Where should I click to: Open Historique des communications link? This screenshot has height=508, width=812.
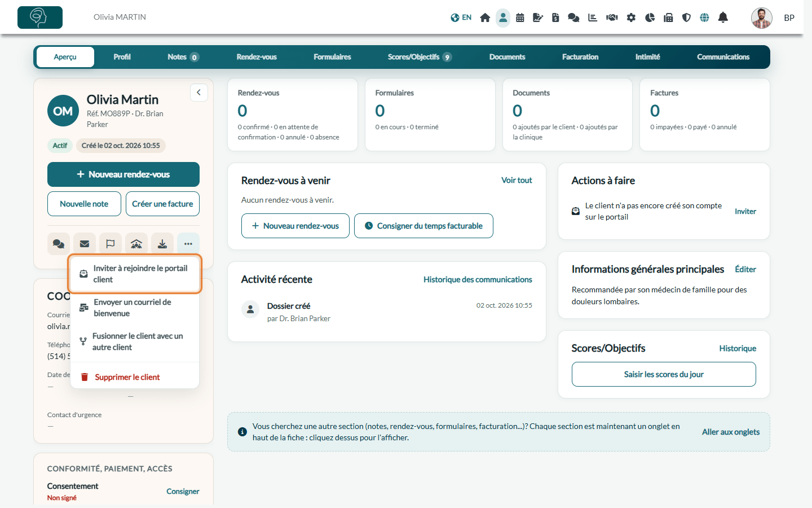pos(478,279)
